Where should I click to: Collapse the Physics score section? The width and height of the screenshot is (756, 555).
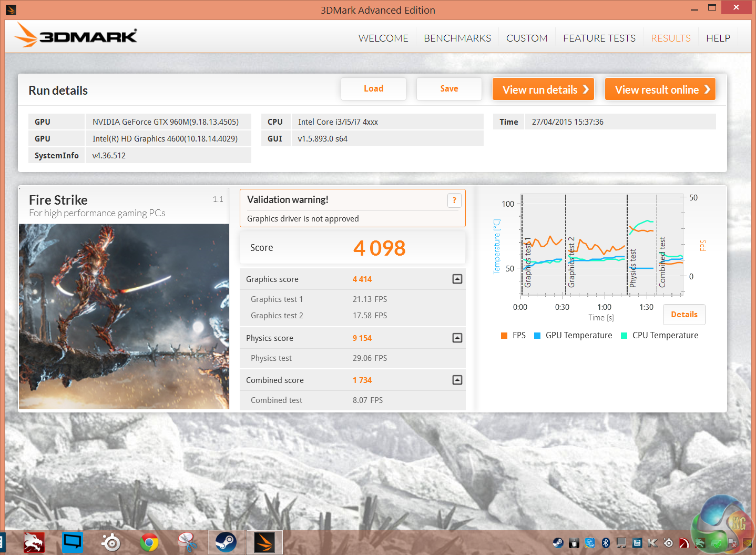click(x=457, y=338)
